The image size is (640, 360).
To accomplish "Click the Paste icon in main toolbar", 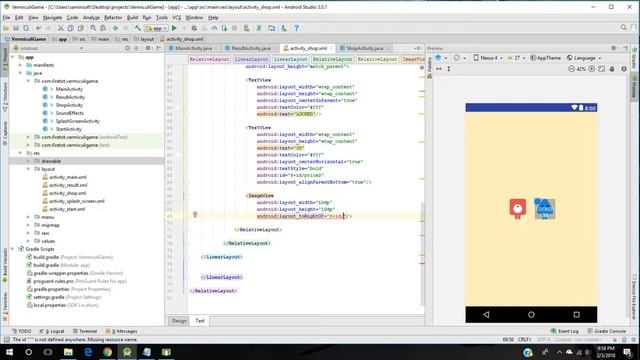I will pyautogui.click(x=80, y=28).
